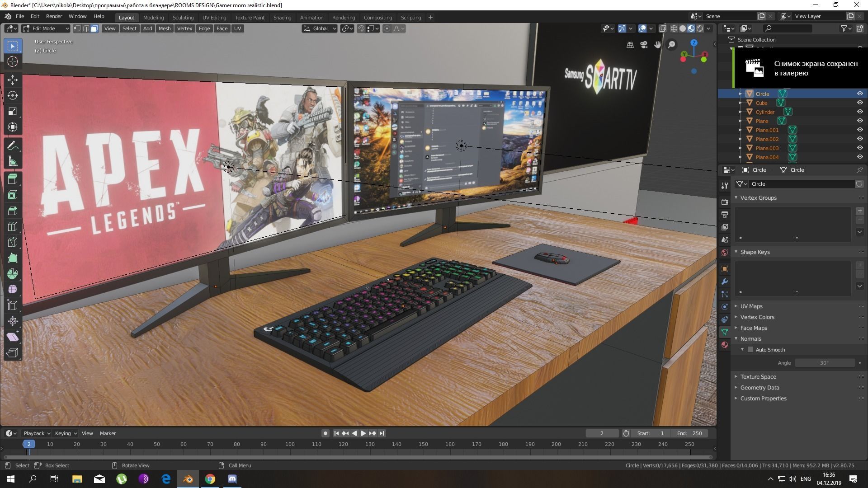
Task: Select the Smooth tool
Action: [x=13, y=290]
